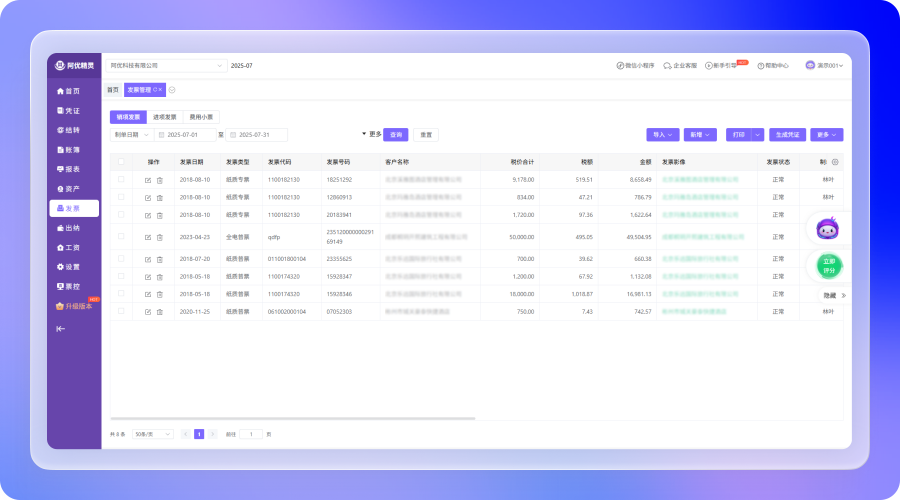The width and height of the screenshot is (900, 500).
Task: Click the 企业客服 customer service icon
Action: point(682,66)
